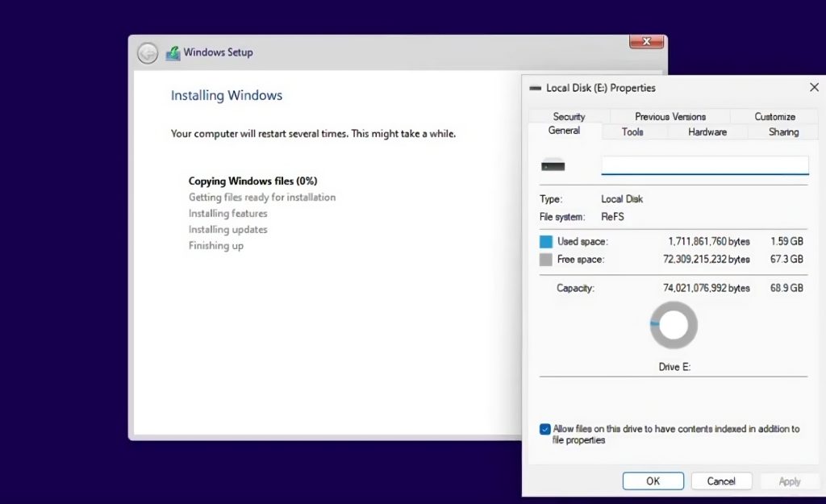Open the Security tab
Viewport: 826px width, 504px height.
coord(569,116)
